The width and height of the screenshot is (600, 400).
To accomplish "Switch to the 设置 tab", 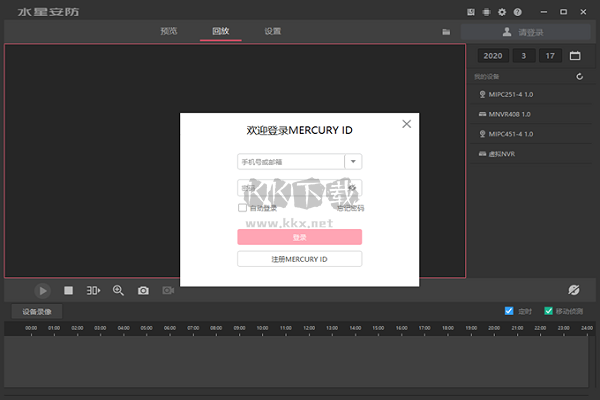I will 272,31.
